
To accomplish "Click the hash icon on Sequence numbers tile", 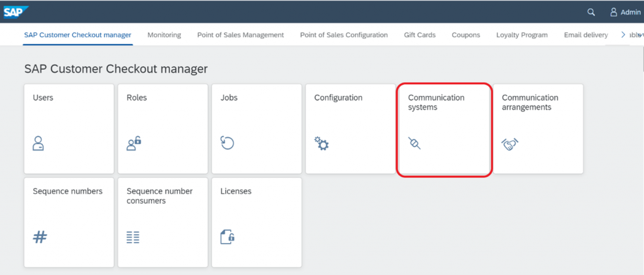I will (x=40, y=237).
